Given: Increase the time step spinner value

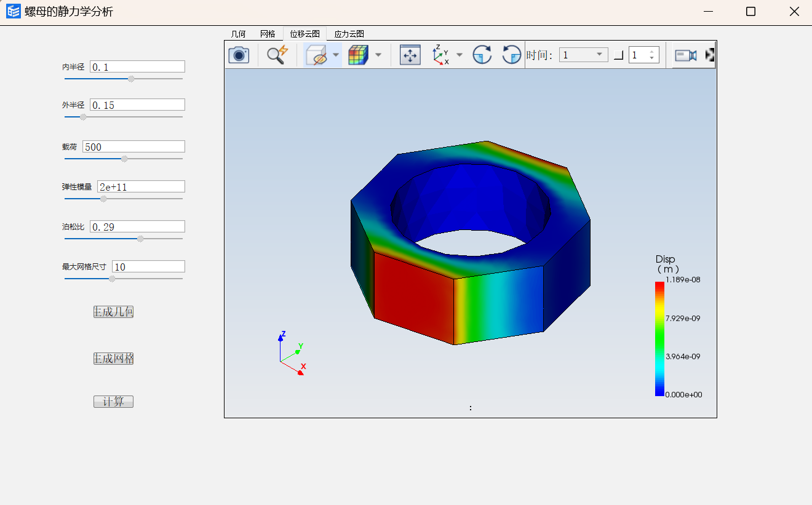Looking at the screenshot, I should coord(652,52).
